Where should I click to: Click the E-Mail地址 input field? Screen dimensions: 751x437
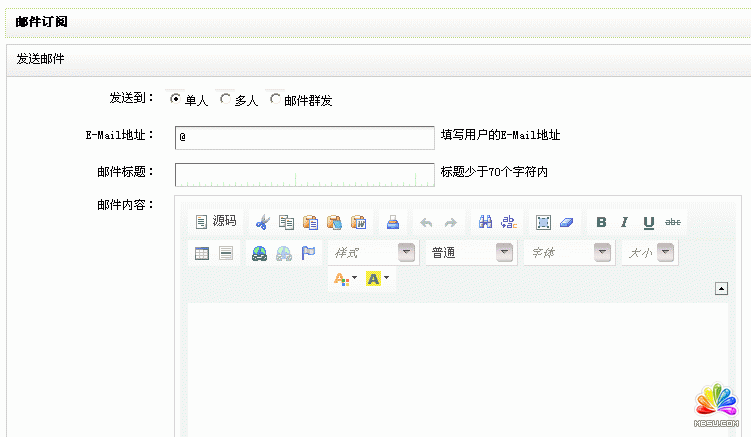click(304, 136)
